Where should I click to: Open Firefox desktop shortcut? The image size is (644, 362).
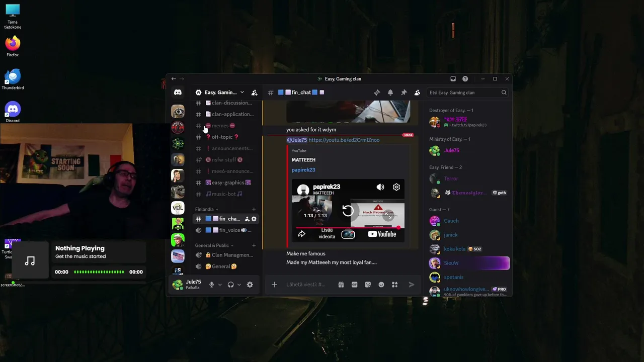point(13,46)
